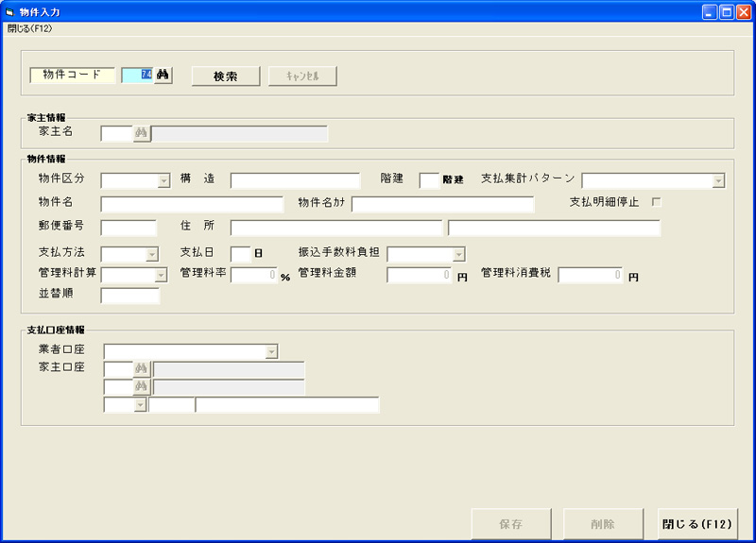Click the 階建 input field
Viewport: 756px width, 543px height.
[429, 180]
